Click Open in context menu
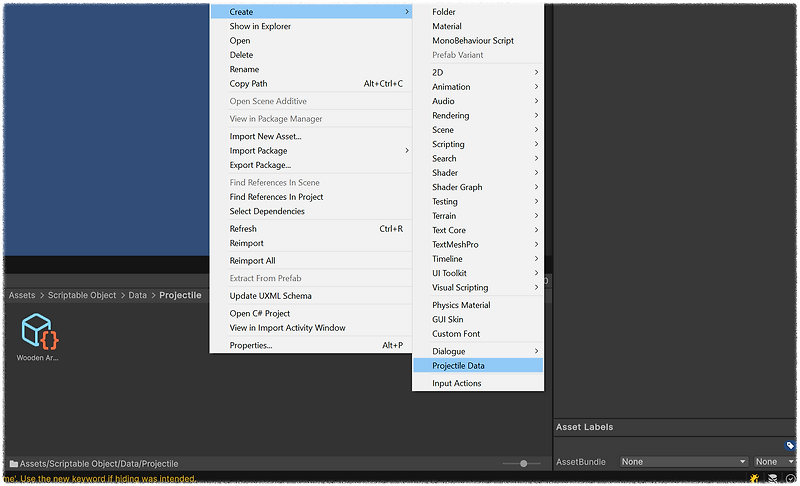Viewport: 800px width, 486px height. click(x=311, y=40)
